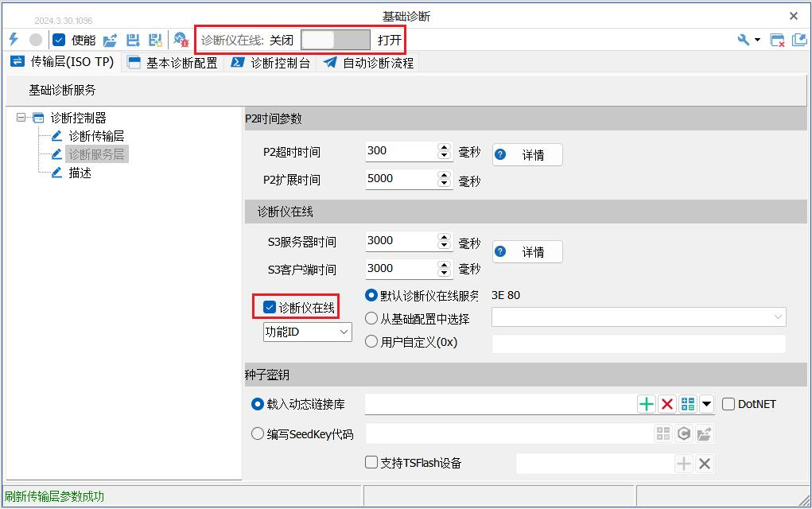Screen dimensions: 812x509
Task: Toggle the 诊断仪在线 checkbox in settings panel
Action: coord(270,307)
